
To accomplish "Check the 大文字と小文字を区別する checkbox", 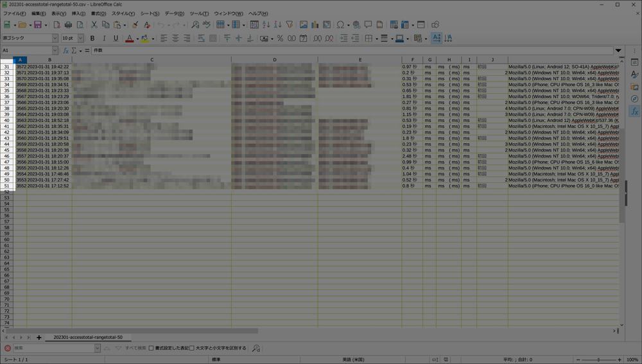I will (x=191, y=348).
